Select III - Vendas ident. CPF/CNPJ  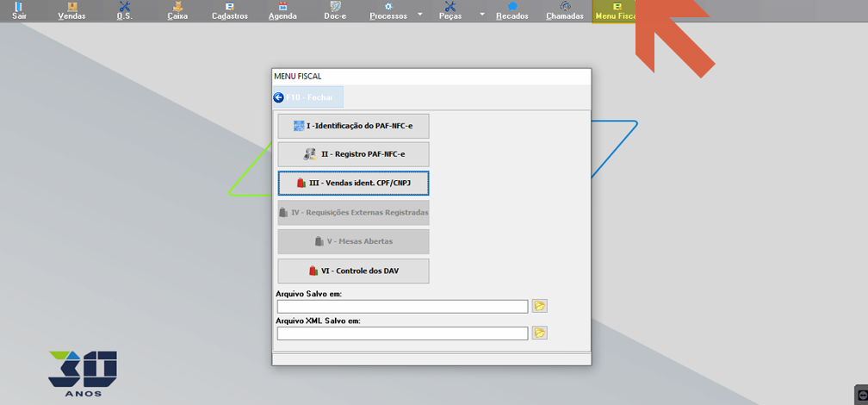[x=353, y=183]
